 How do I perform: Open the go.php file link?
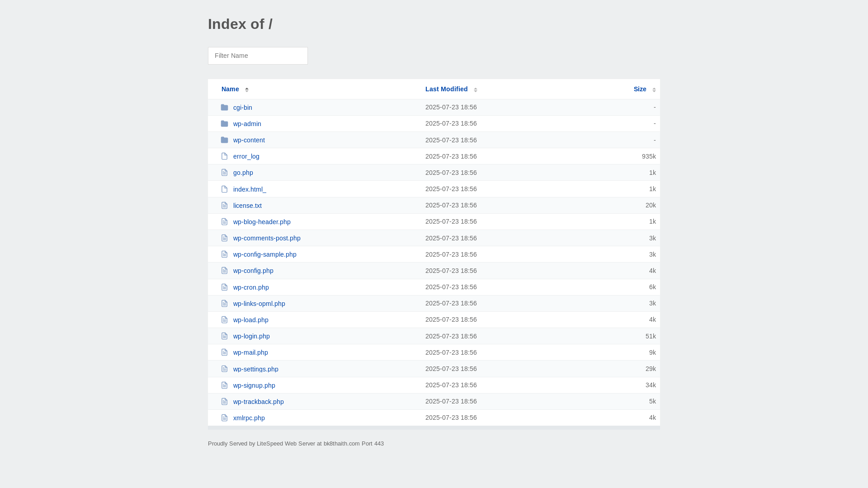(x=243, y=173)
